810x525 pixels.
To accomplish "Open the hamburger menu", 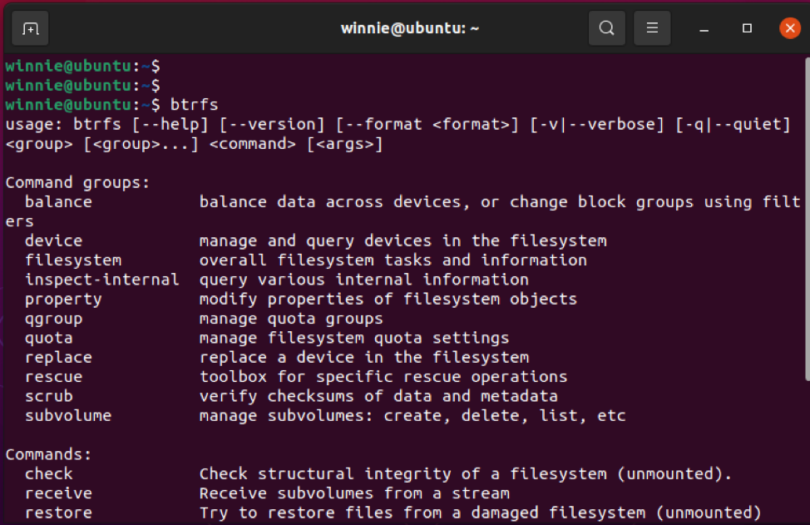I will coord(652,28).
